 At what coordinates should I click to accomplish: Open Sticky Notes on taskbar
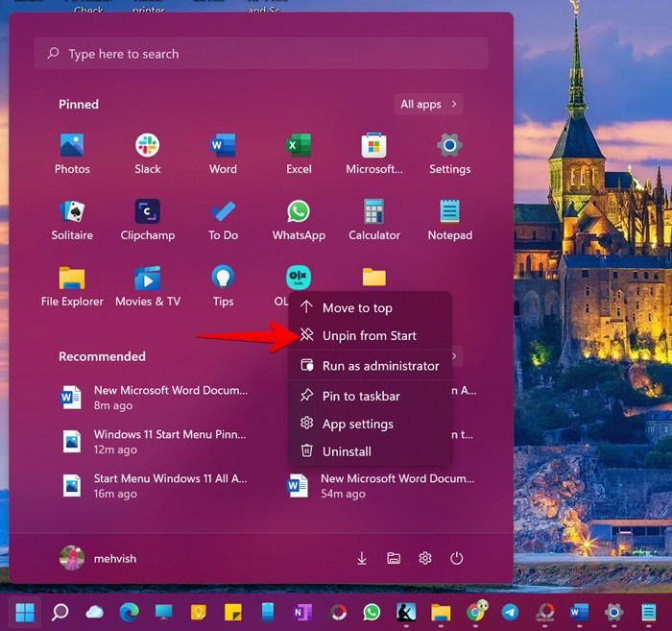(232, 612)
